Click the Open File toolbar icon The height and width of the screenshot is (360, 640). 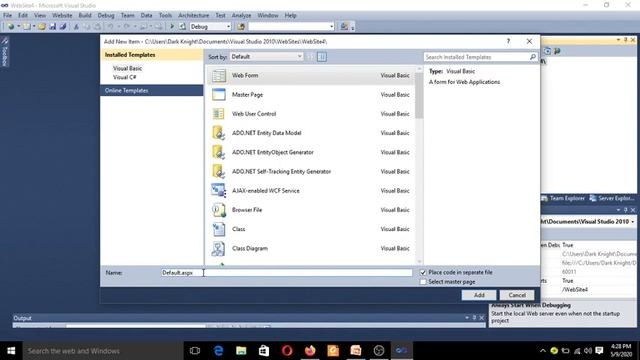42,27
